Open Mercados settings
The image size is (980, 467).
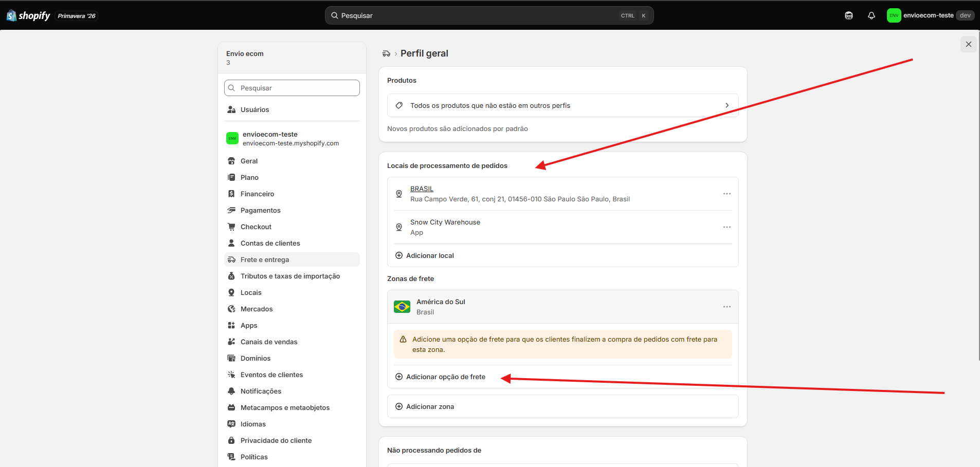[x=292, y=309]
